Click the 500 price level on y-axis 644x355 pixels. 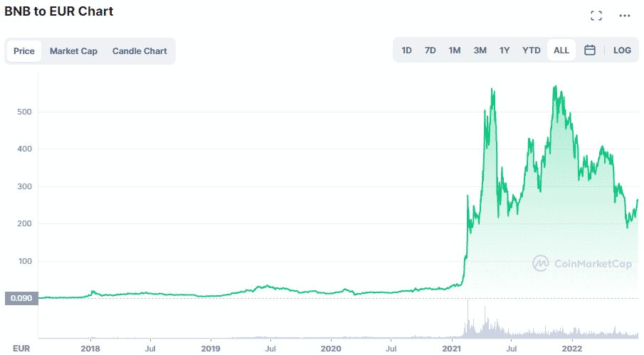pyautogui.click(x=23, y=112)
